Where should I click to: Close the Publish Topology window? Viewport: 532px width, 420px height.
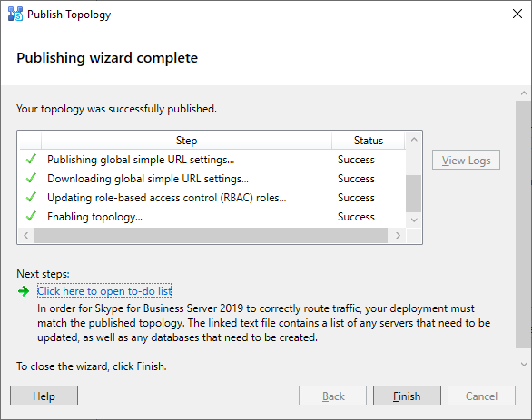pyautogui.click(x=517, y=14)
